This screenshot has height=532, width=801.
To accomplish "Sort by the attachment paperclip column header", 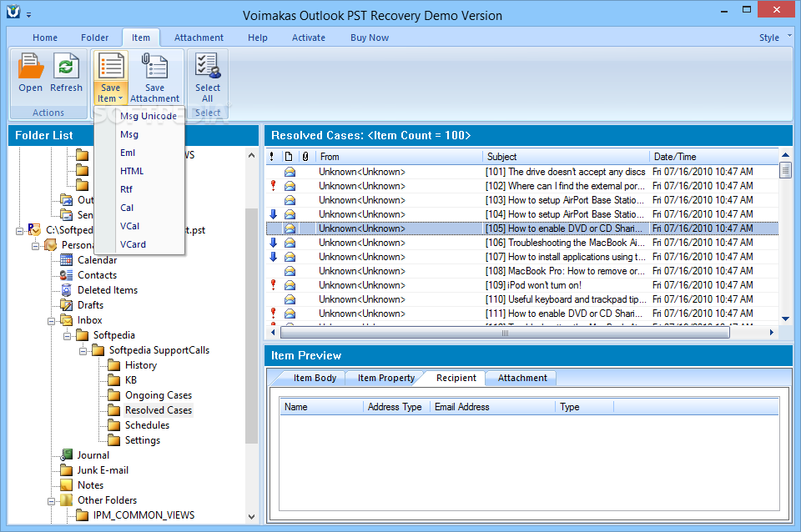I will 305,157.
